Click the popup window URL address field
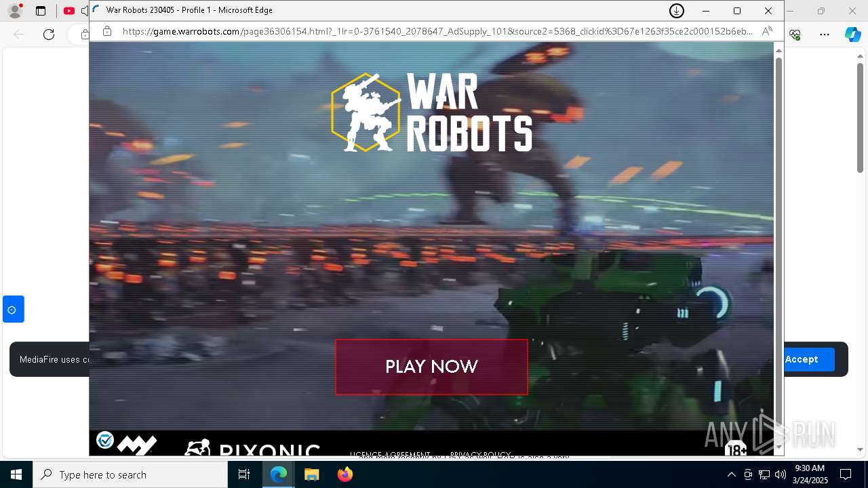This screenshot has height=488, width=868. pos(437,31)
